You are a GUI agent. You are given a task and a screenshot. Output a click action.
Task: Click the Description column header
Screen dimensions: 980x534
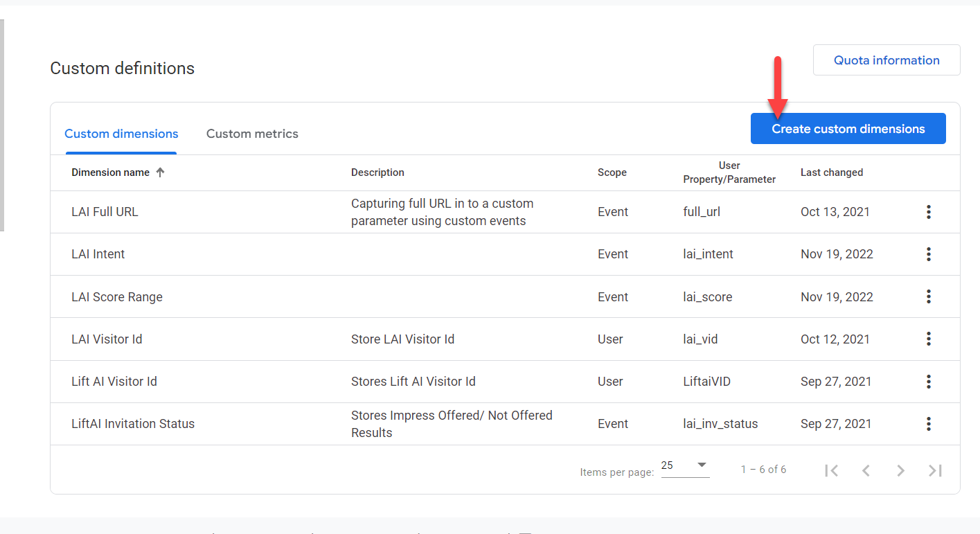point(377,172)
